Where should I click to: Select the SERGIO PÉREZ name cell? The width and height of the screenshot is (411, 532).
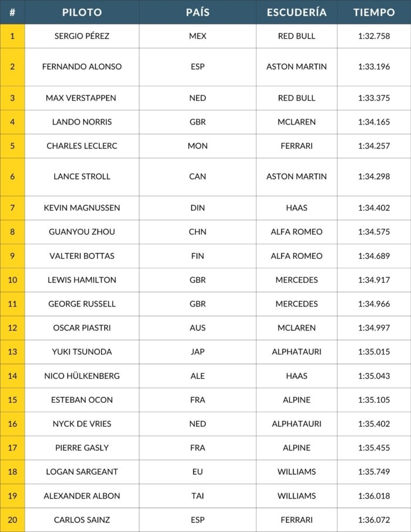coord(82,36)
